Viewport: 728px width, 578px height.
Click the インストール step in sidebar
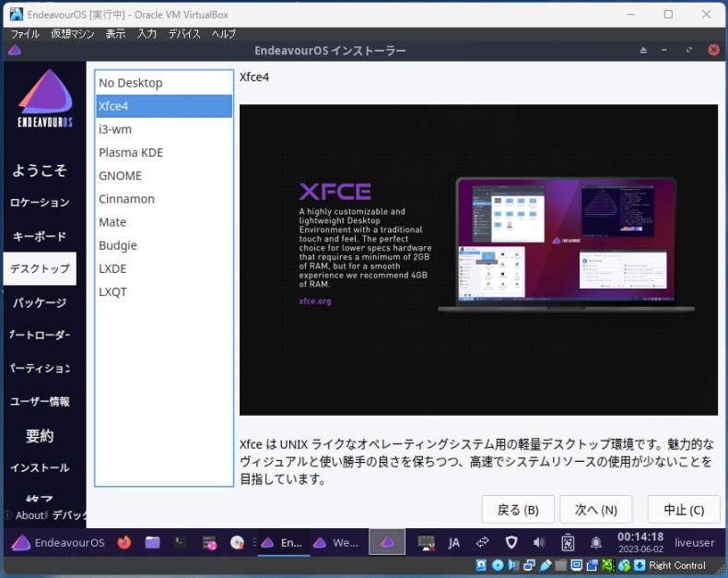pyautogui.click(x=40, y=467)
